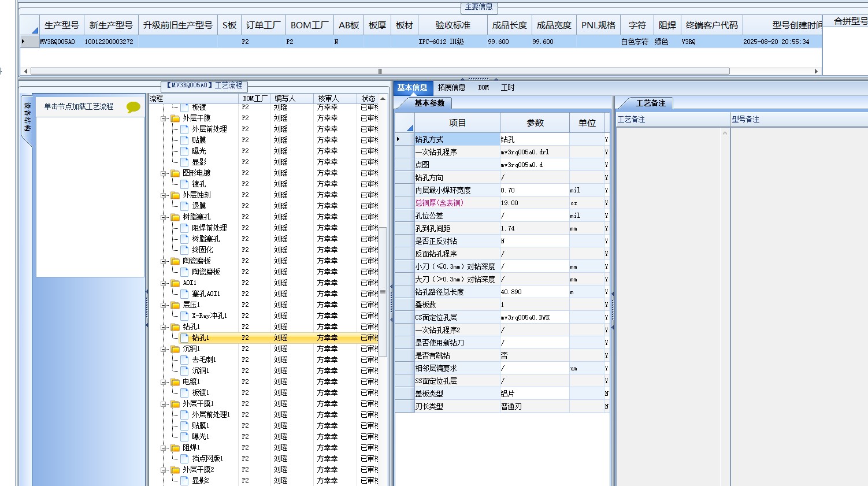
Task: Collapse the 图形电镀 tree node
Action: click(164, 173)
